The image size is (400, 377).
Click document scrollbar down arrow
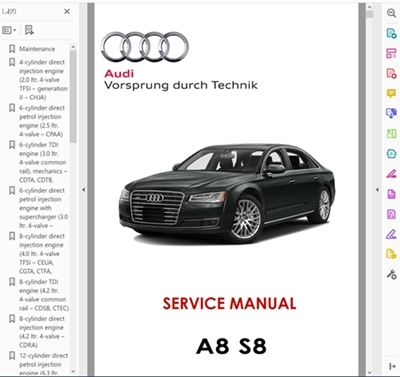click(369, 372)
